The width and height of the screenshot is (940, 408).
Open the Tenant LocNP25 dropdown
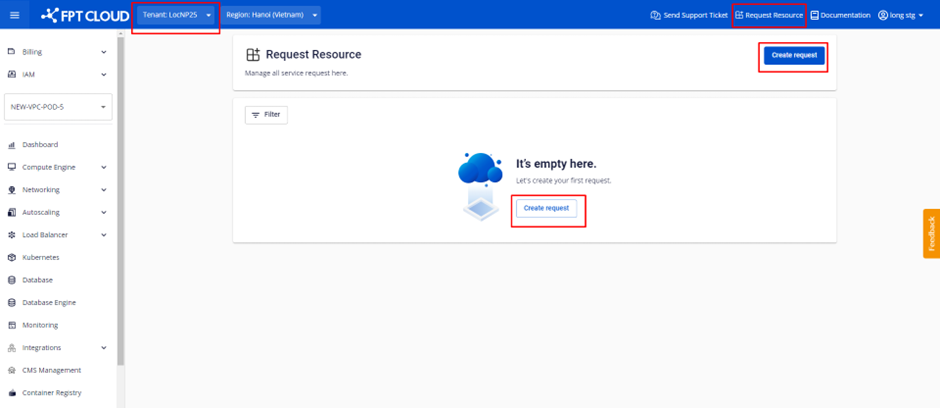coord(176,15)
